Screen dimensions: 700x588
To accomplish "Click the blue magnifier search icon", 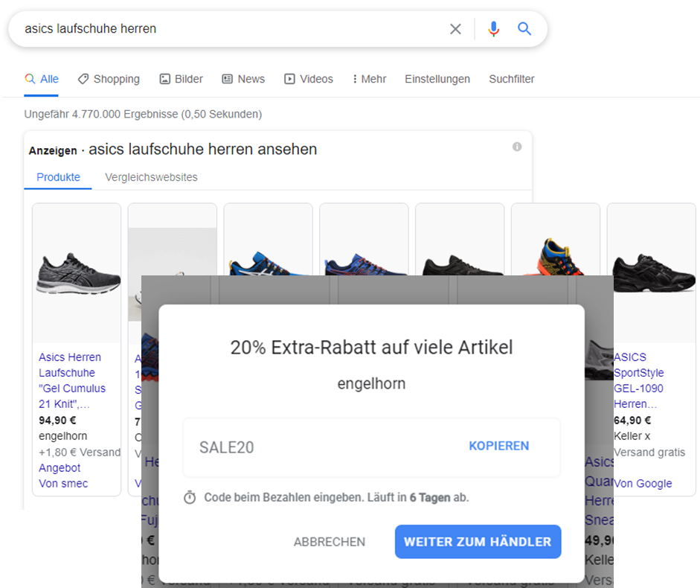I will pyautogui.click(x=524, y=29).
